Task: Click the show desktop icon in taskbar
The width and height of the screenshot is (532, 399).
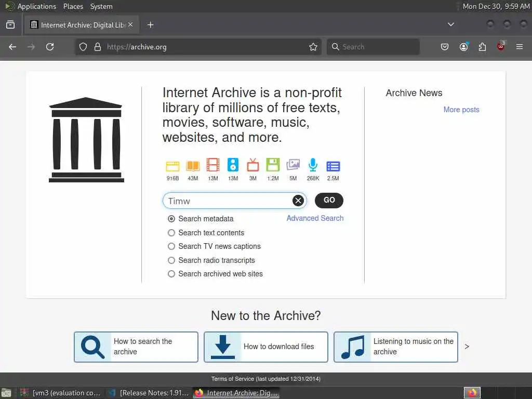Action: tap(6, 393)
